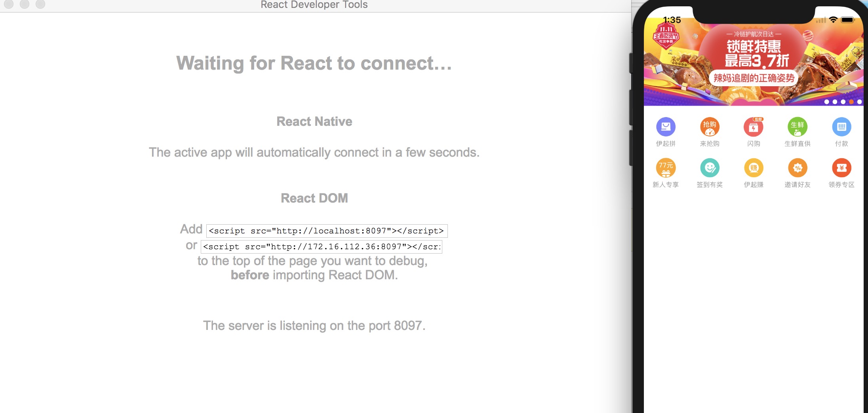Click the 172.16.112.36:8097 script snippet field
The width and height of the screenshot is (868, 413).
pos(321,246)
